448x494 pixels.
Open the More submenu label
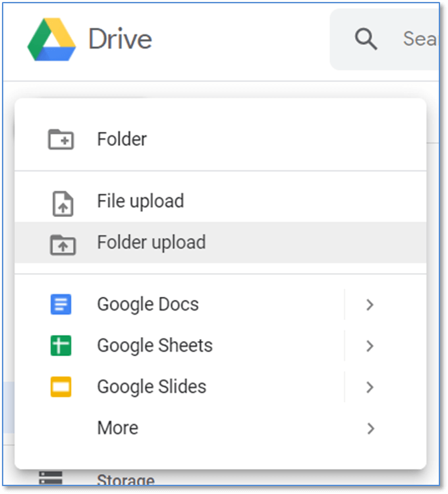tap(118, 428)
